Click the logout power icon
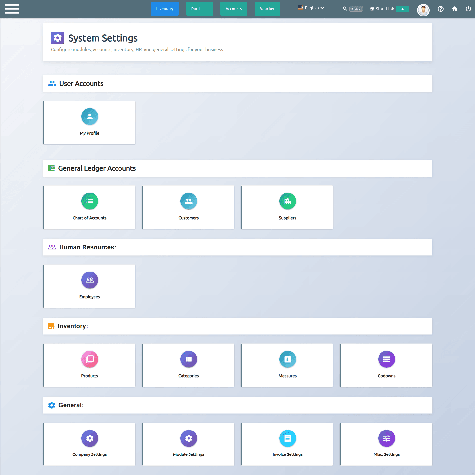Image resolution: width=475 pixels, height=476 pixels. click(x=468, y=9)
